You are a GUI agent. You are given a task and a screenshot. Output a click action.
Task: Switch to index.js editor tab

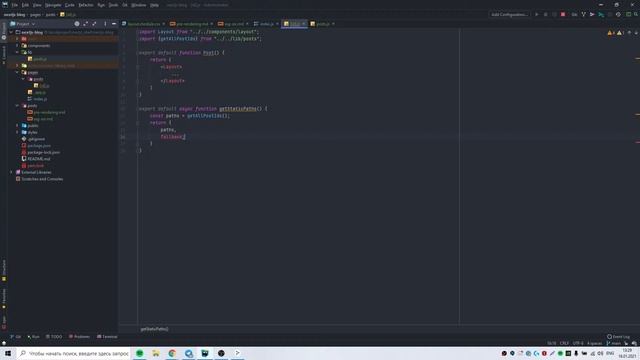pos(266,24)
